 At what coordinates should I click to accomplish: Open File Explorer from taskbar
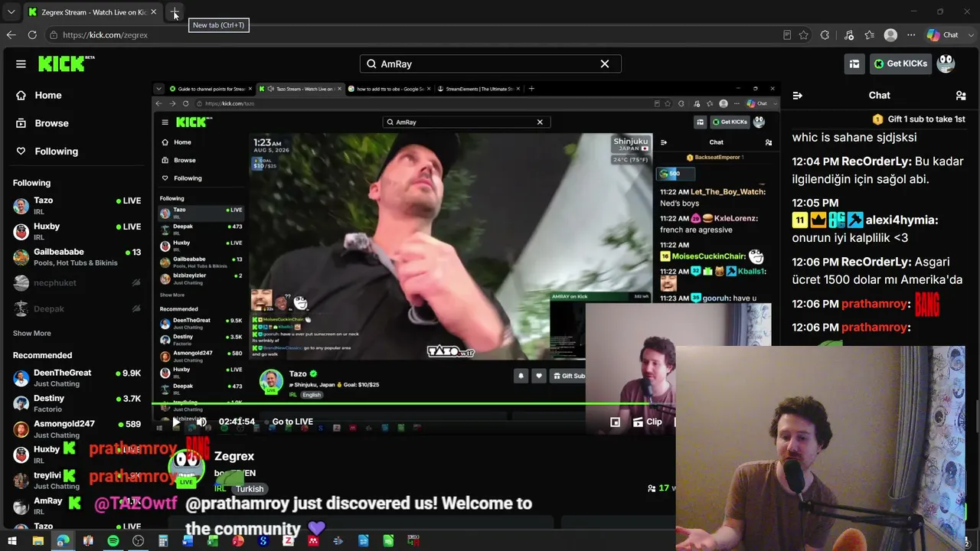[x=38, y=541]
